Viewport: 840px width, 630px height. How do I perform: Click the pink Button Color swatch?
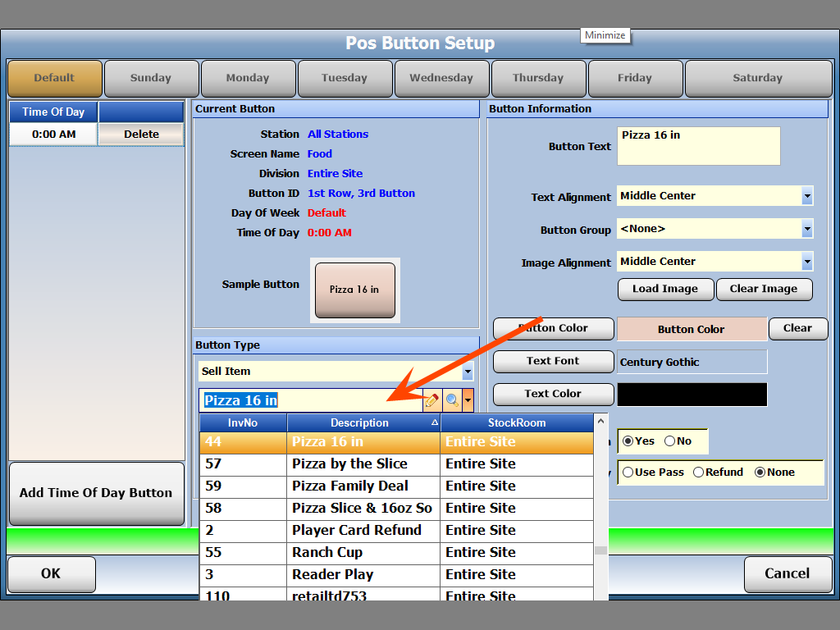(x=692, y=329)
